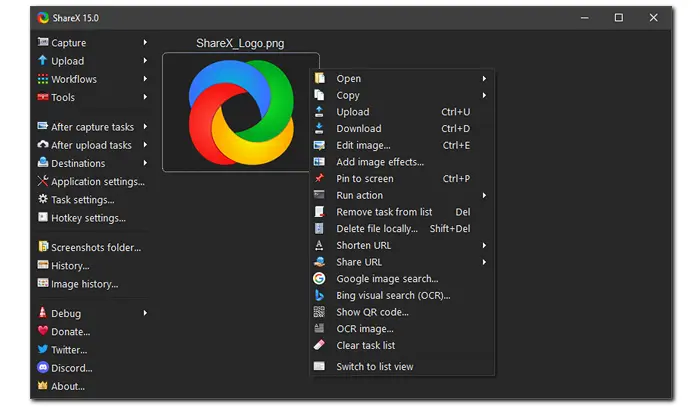Click the Google logo icon in context menu
This screenshot has height=407, width=700.
319,278
